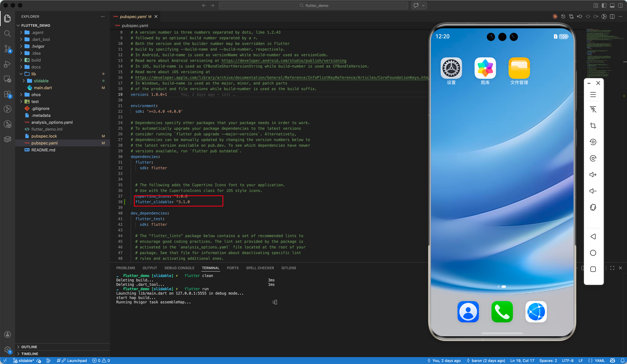The height and width of the screenshot is (364, 627).
Task: Open Manage gear icon in activity bar
Action: pos(8,349)
